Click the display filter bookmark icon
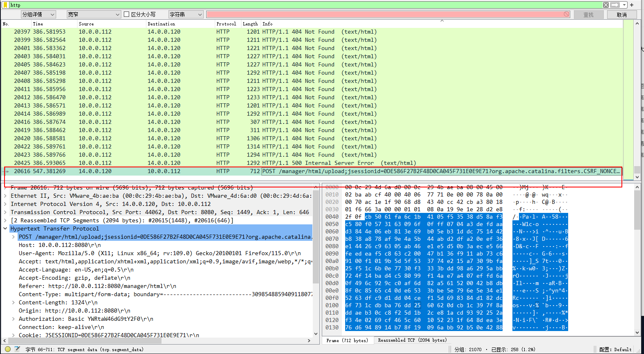 coord(5,5)
